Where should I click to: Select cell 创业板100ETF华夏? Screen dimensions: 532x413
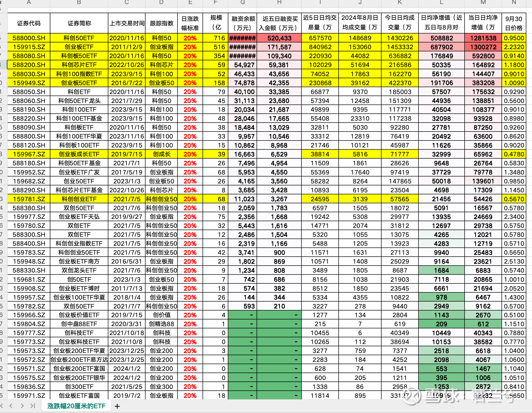[79, 297]
